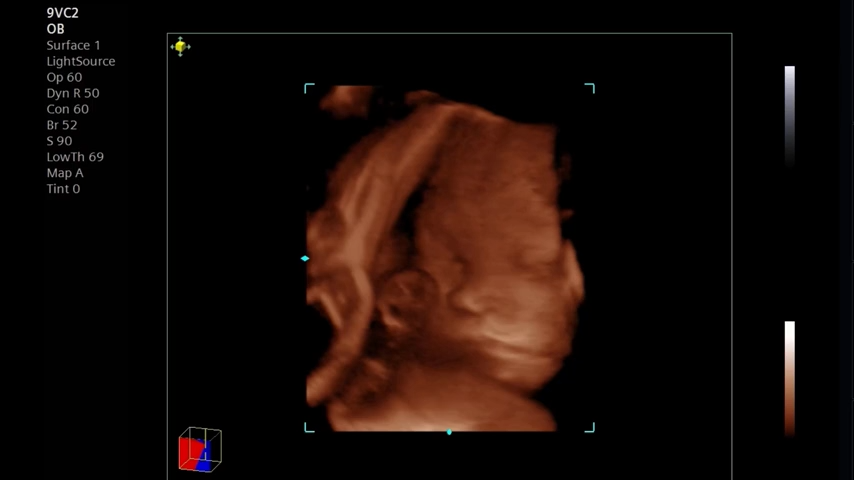Click the cyan bottom-edge ROI marker

pyautogui.click(x=449, y=432)
